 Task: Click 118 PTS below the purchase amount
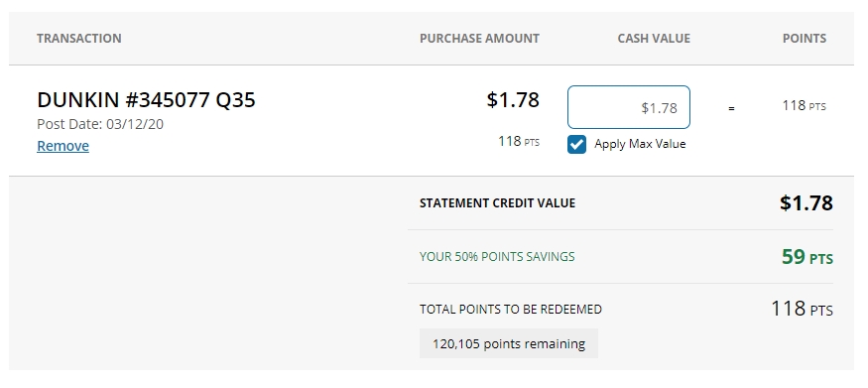tap(519, 141)
